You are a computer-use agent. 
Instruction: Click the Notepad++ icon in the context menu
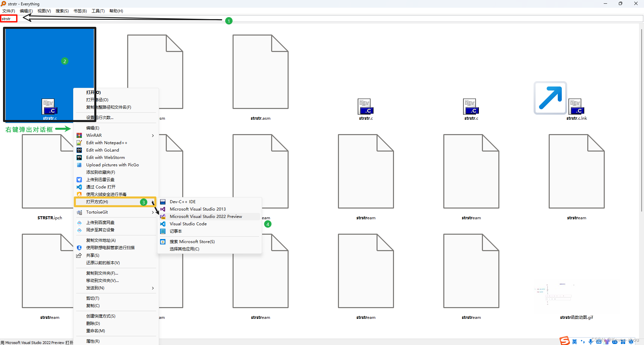[79, 143]
